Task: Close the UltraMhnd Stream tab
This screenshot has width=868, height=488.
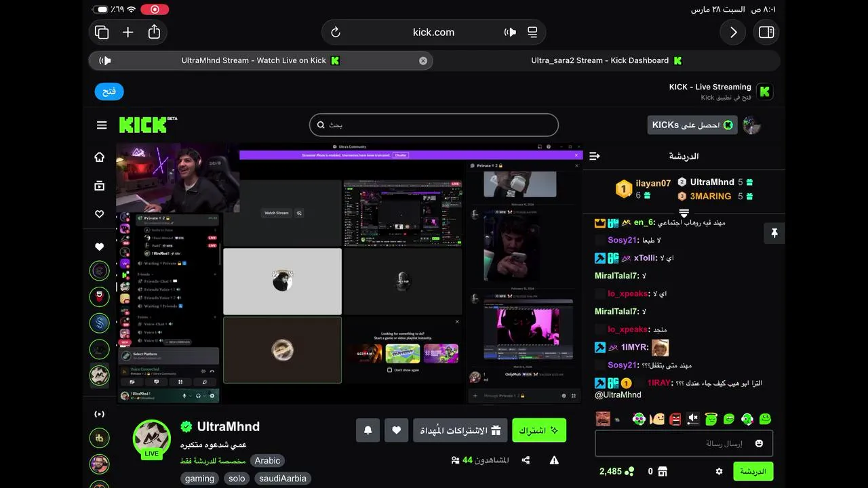Action: [423, 60]
